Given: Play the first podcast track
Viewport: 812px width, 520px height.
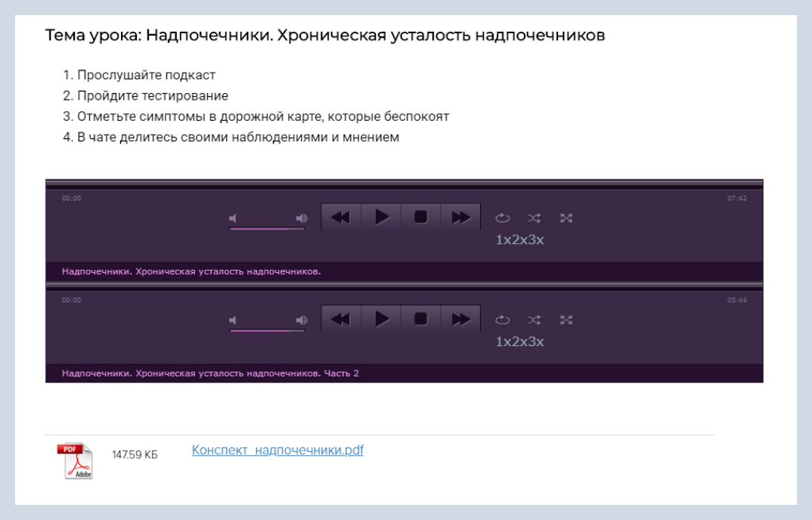Looking at the screenshot, I should click(x=381, y=217).
